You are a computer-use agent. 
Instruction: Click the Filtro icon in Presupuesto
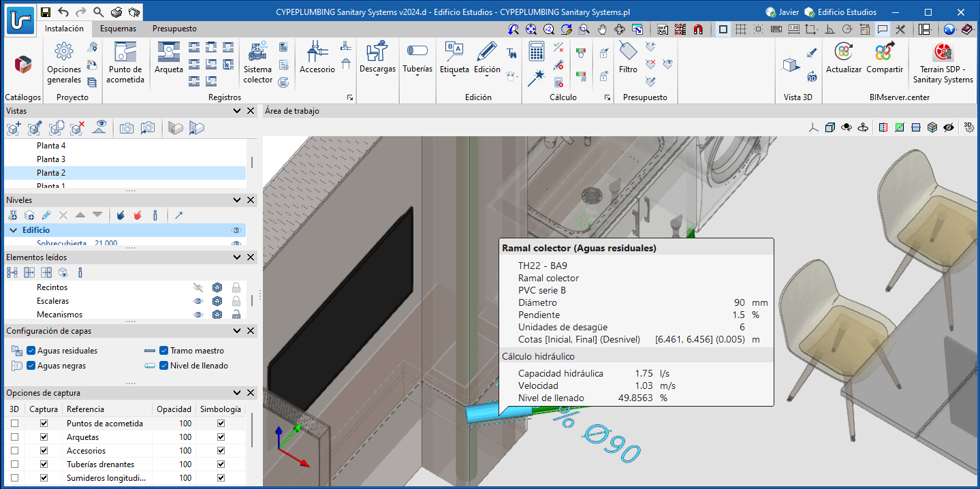628,57
